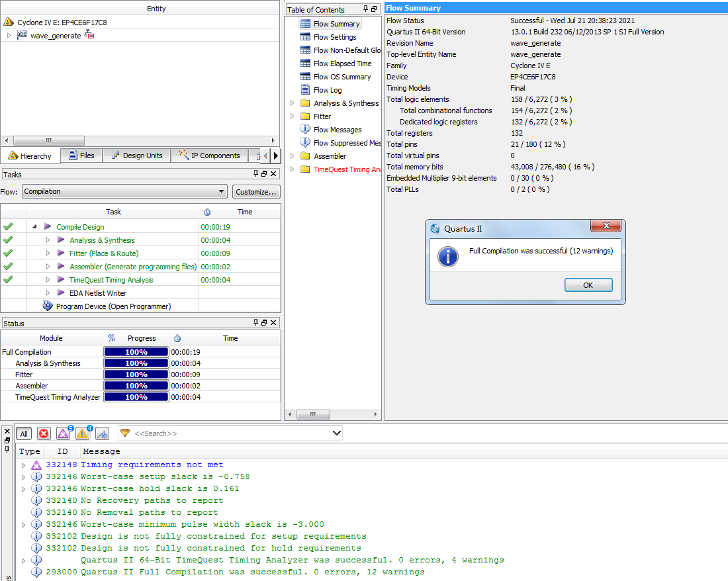Click the Flow Elapsed Time table icon

305,64
